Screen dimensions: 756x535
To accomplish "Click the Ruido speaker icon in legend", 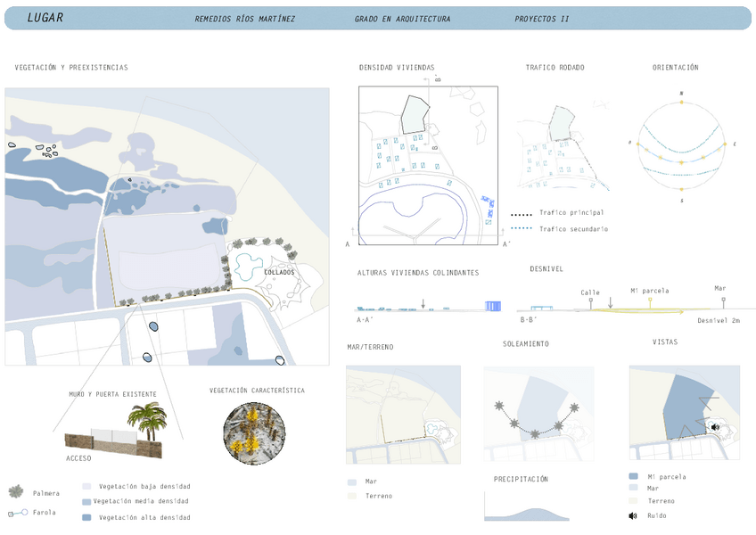I will point(633,515).
